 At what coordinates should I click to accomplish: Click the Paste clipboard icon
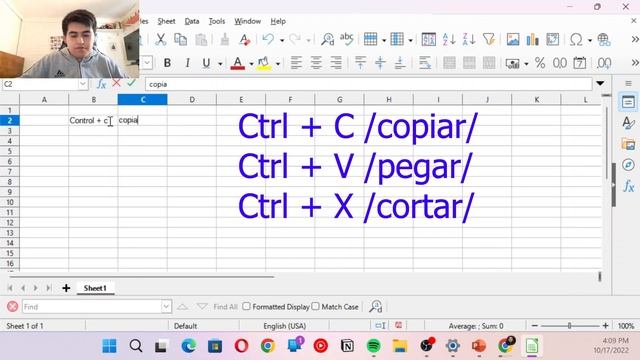(201, 40)
